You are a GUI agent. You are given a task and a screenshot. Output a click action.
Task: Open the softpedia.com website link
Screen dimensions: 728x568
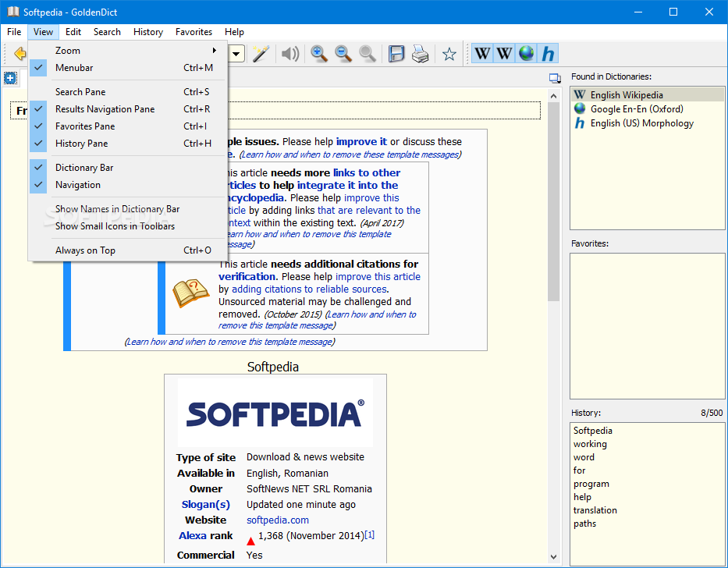tap(278, 520)
